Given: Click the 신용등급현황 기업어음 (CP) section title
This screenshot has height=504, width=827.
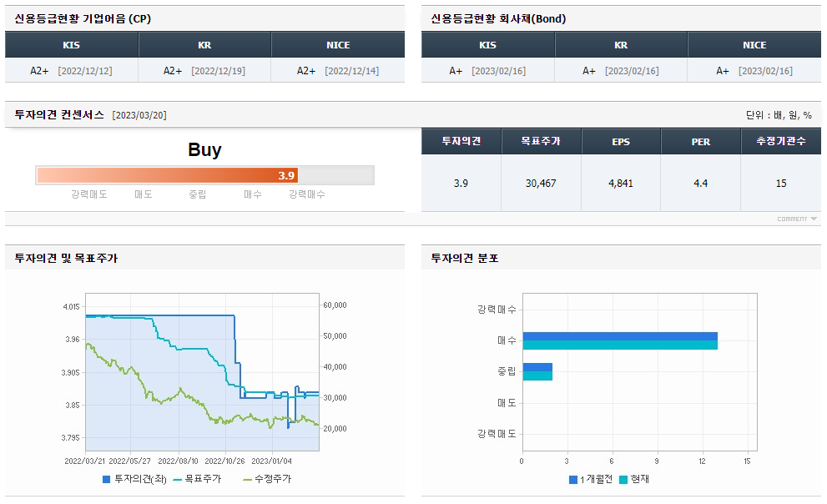Looking at the screenshot, I should pyautogui.click(x=83, y=18).
